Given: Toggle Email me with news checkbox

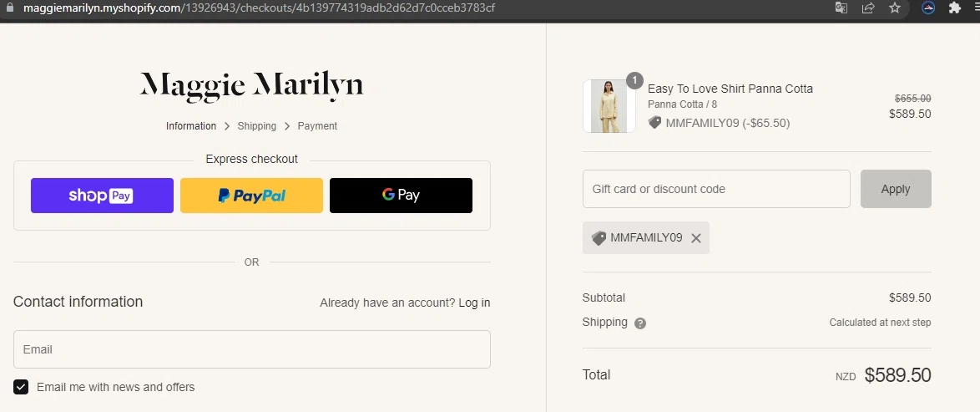Looking at the screenshot, I should 21,387.
